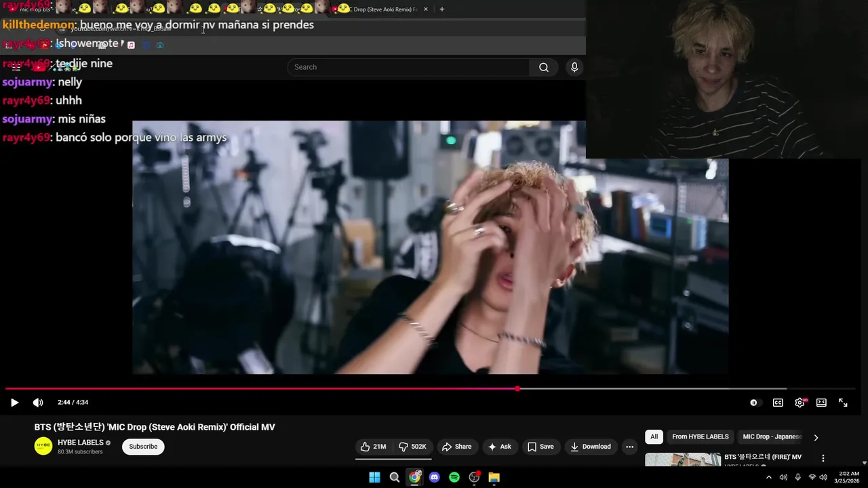
Task: Open a new browser tab
Action: pyautogui.click(x=442, y=9)
